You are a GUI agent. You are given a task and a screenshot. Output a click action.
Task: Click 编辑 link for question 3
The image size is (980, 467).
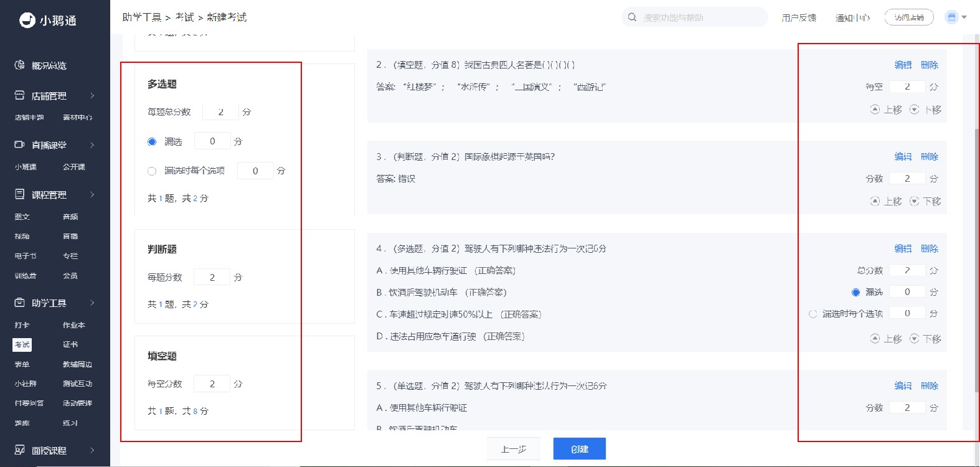pyautogui.click(x=903, y=156)
